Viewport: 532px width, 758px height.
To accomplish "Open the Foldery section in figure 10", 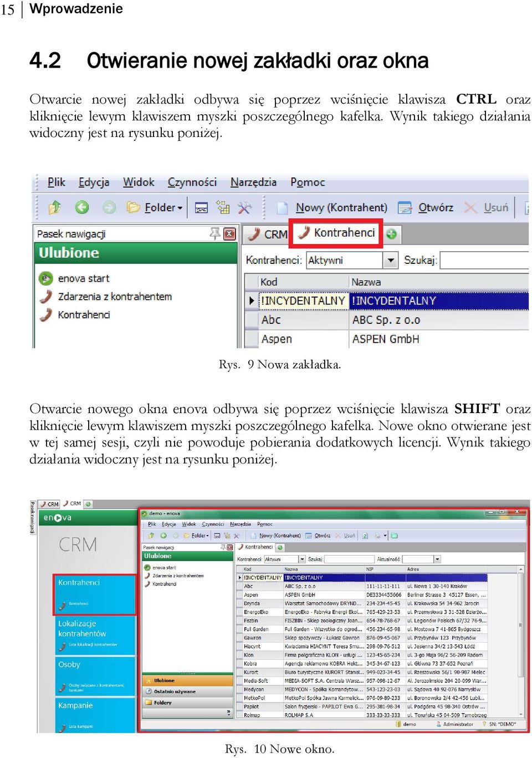I will [187, 703].
